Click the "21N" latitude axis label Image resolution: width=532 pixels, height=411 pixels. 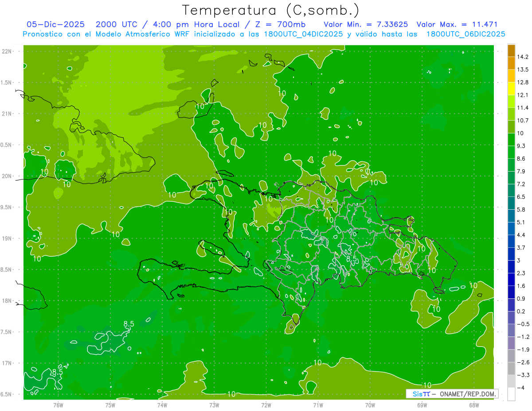(7, 114)
